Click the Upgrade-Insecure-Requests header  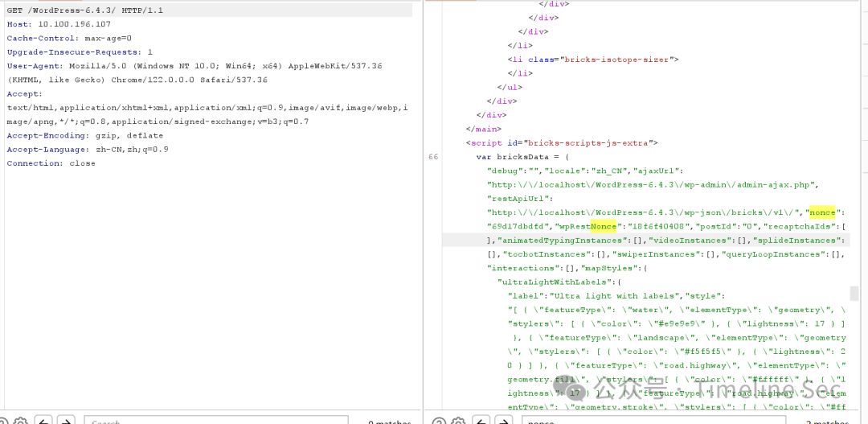click(80, 52)
